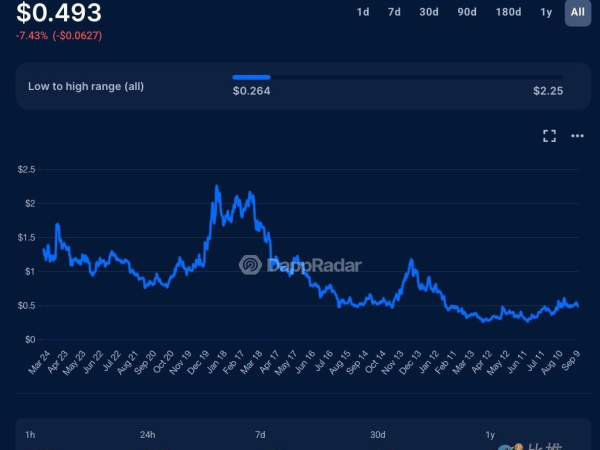Click the Mar 24 x-axis date
The width and height of the screenshot is (600, 450).
point(39,362)
